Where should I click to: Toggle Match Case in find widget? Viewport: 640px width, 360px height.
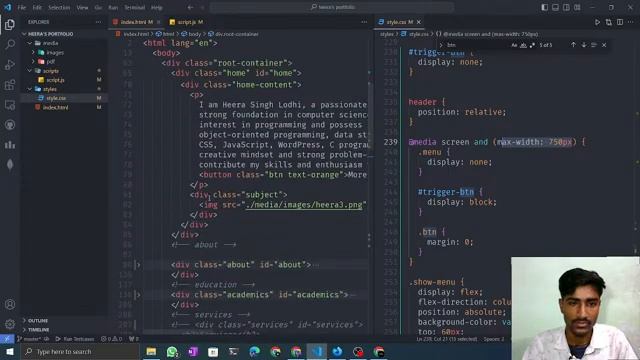(514, 45)
